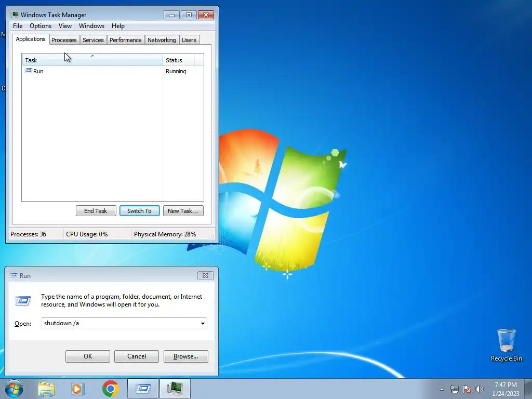Select the Run task row
The image size is (532, 399).
click(108, 71)
